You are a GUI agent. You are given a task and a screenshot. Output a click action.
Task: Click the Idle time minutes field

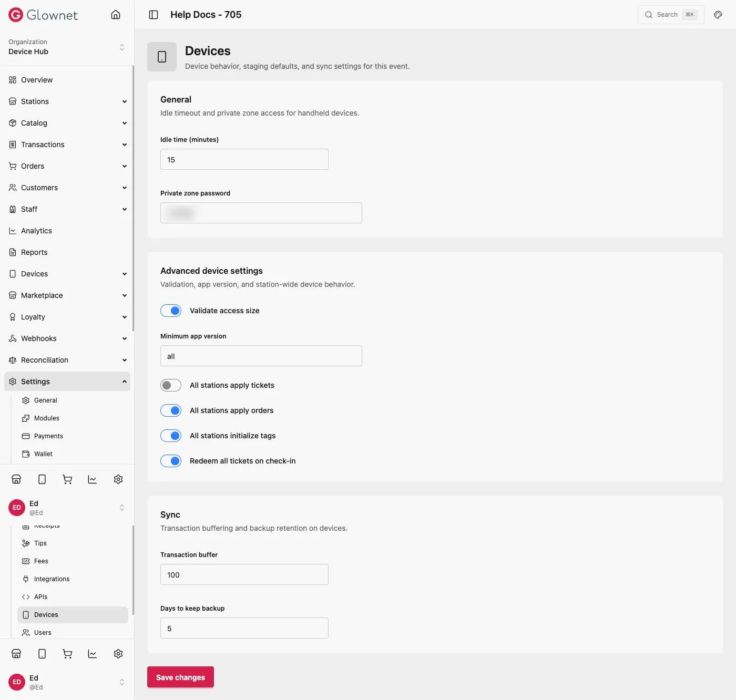click(244, 159)
